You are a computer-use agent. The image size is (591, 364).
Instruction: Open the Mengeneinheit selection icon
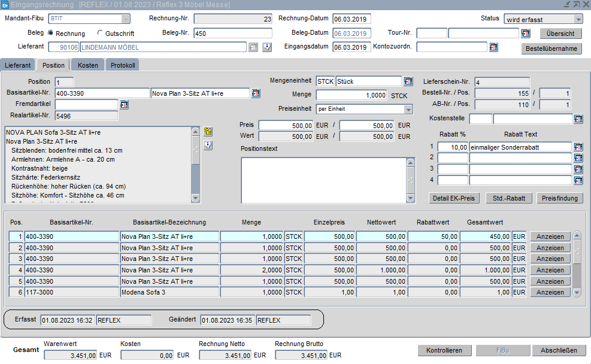pyautogui.click(x=408, y=81)
